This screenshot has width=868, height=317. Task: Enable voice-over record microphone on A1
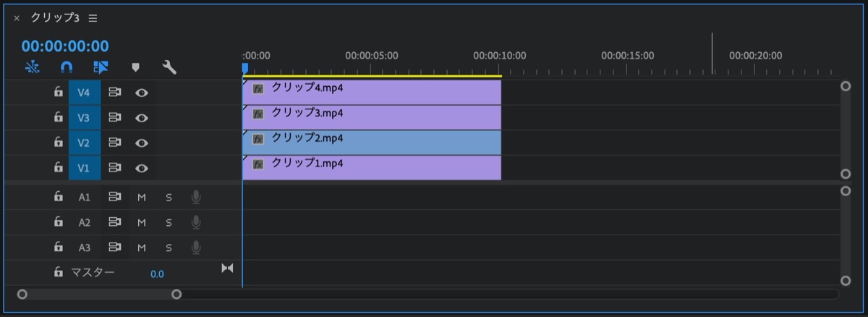(x=195, y=197)
